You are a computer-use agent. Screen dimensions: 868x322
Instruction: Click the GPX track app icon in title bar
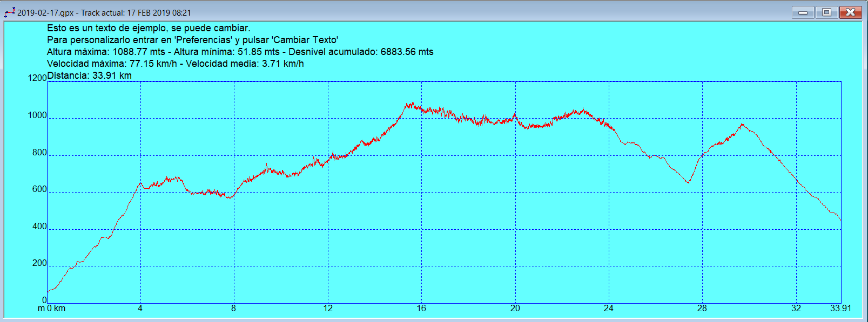[10, 12]
